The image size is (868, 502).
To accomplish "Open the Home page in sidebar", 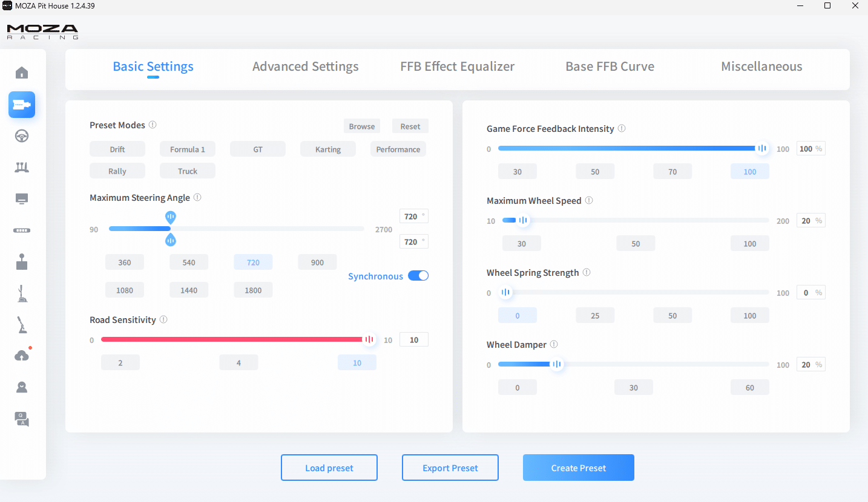I will point(22,73).
